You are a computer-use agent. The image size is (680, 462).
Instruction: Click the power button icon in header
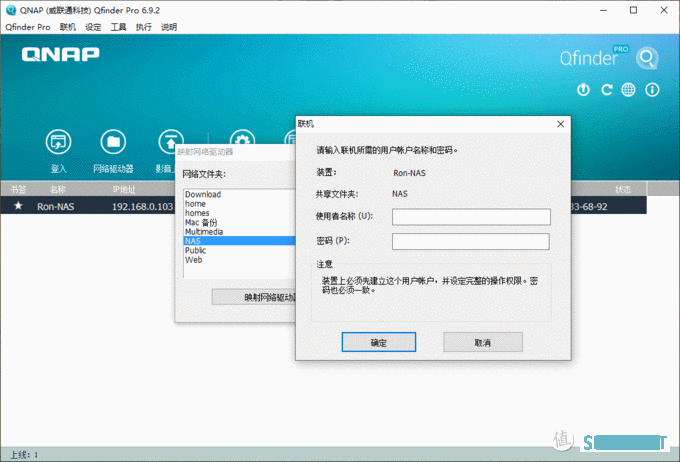pos(583,90)
